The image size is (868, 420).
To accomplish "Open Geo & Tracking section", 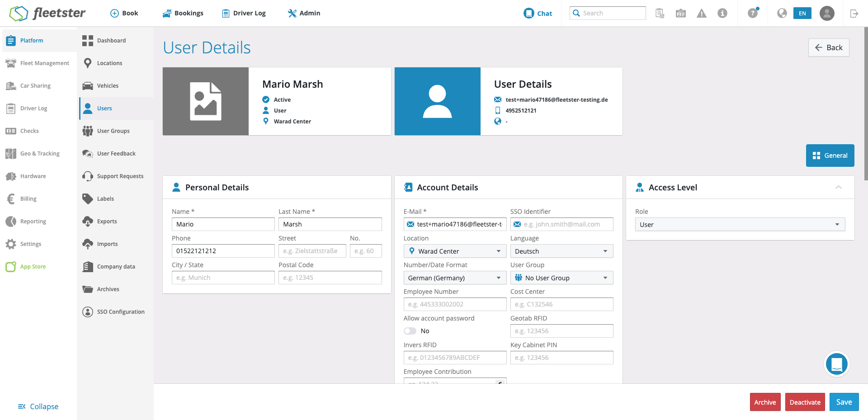I will point(39,154).
